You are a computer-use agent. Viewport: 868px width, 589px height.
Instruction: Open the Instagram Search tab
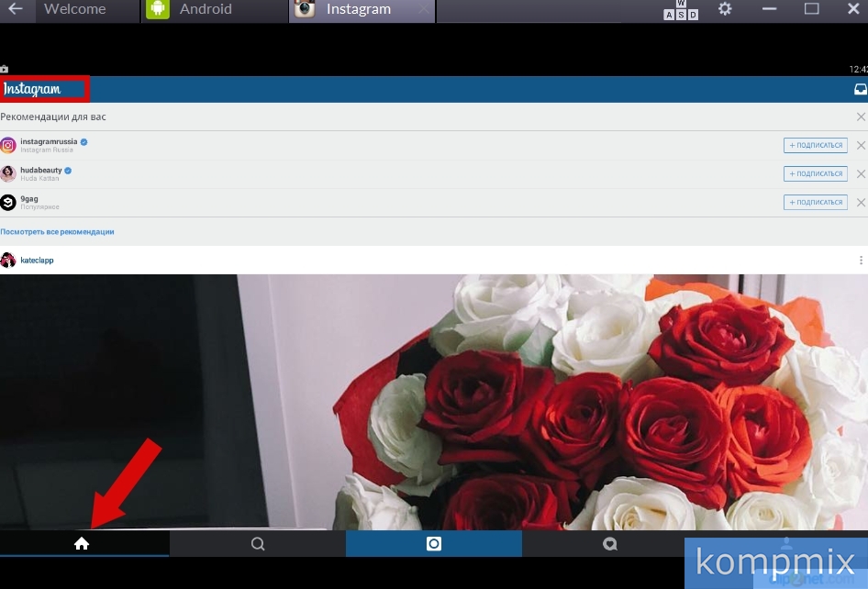pos(258,544)
